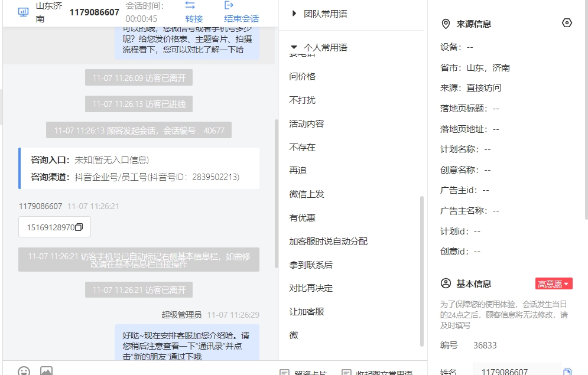Image resolution: width=588 pixels, height=375 pixels.
Task: Click the 结束会话 end session label
Action: click(242, 19)
